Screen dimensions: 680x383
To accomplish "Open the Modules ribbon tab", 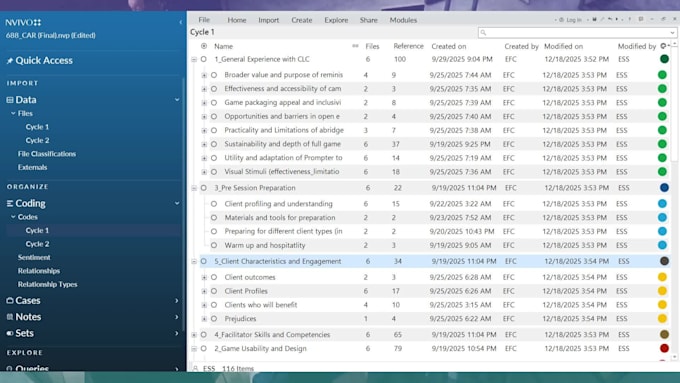I will pyautogui.click(x=403, y=20).
